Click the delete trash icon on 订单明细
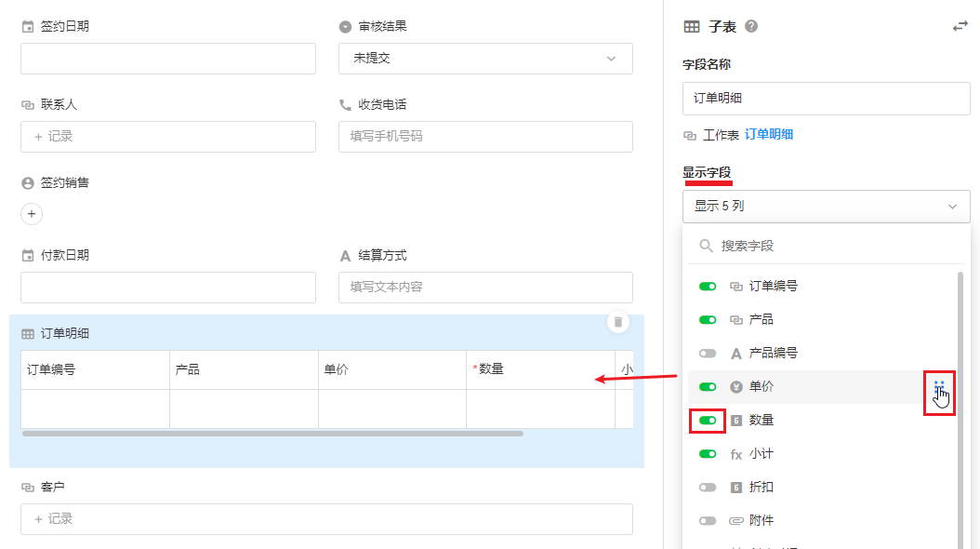 coord(618,323)
